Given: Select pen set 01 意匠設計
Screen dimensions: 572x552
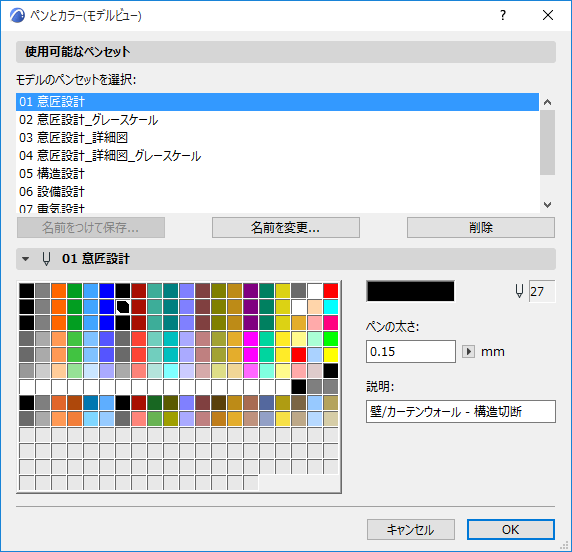Looking at the screenshot, I should click(x=277, y=102).
